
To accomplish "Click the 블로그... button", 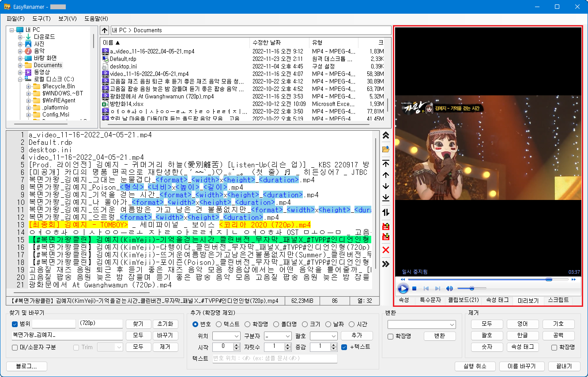I will [x=26, y=366].
